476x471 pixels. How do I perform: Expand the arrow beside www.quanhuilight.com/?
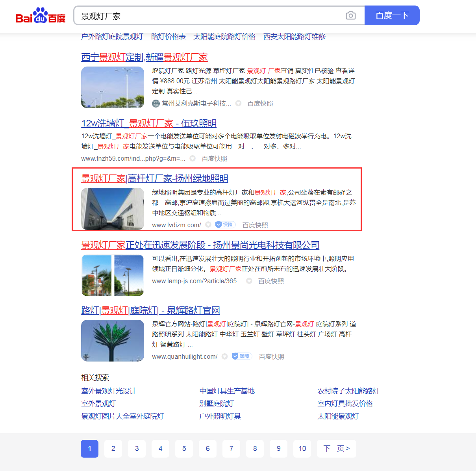225,356
